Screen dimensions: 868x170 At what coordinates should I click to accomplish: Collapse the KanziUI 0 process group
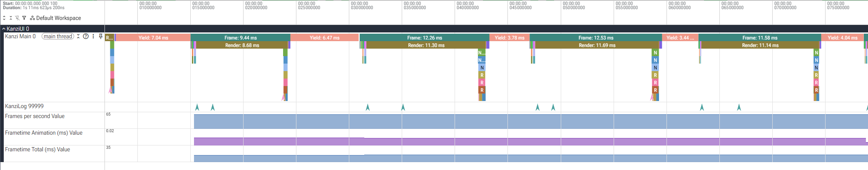[x=4, y=29]
